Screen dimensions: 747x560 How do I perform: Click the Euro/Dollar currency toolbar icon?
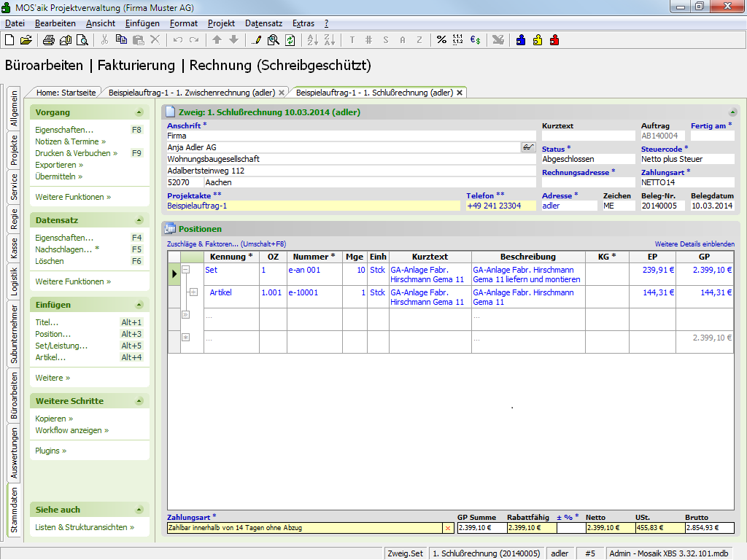click(x=475, y=40)
